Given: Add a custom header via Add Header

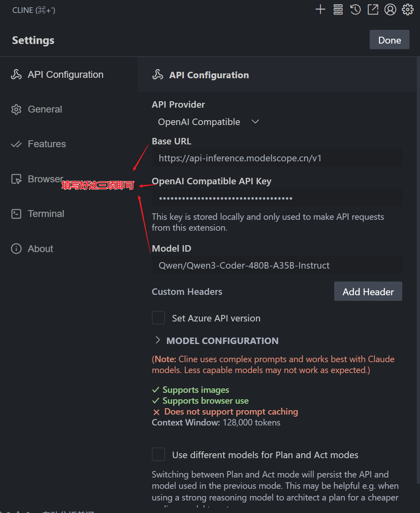Looking at the screenshot, I should (x=368, y=291).
